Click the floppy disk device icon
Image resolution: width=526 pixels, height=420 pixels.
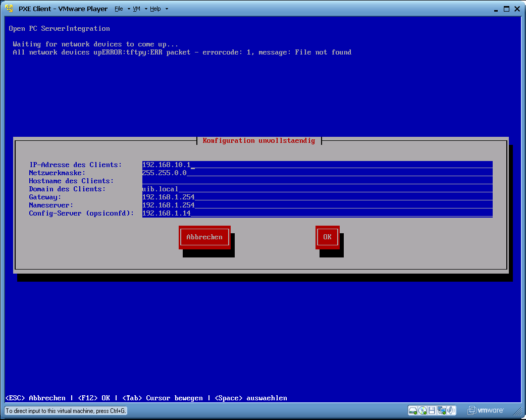point(432,410)
